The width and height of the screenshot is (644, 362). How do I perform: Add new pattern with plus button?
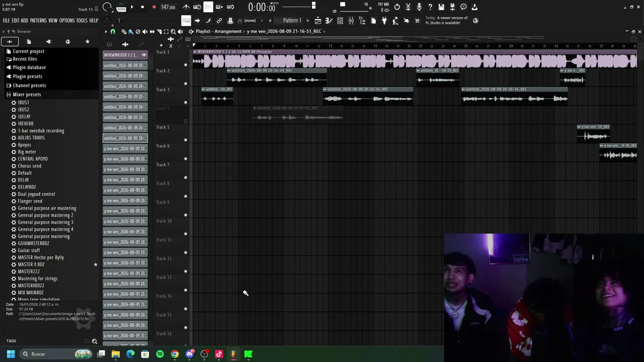coord(307,21)
